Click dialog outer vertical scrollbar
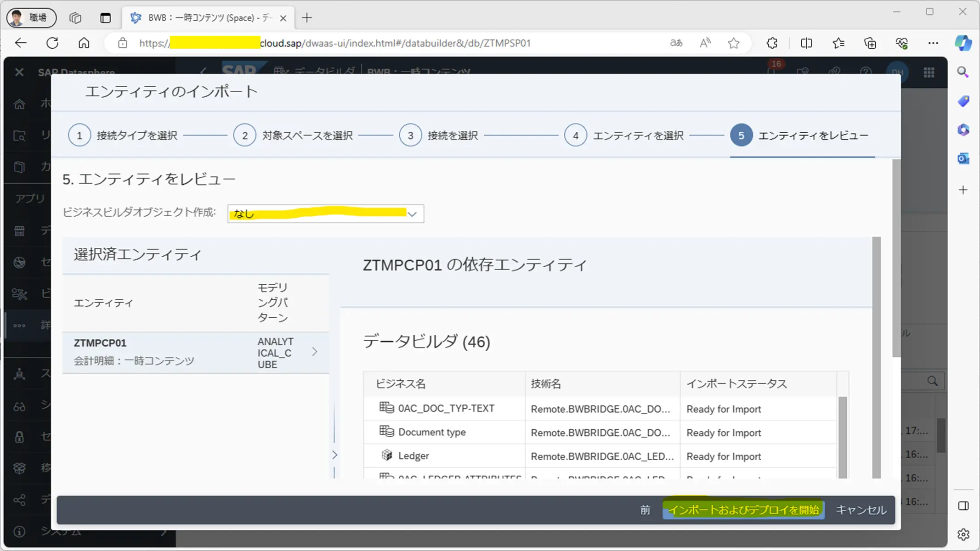 pyautogui.click(x=896, y=258)
